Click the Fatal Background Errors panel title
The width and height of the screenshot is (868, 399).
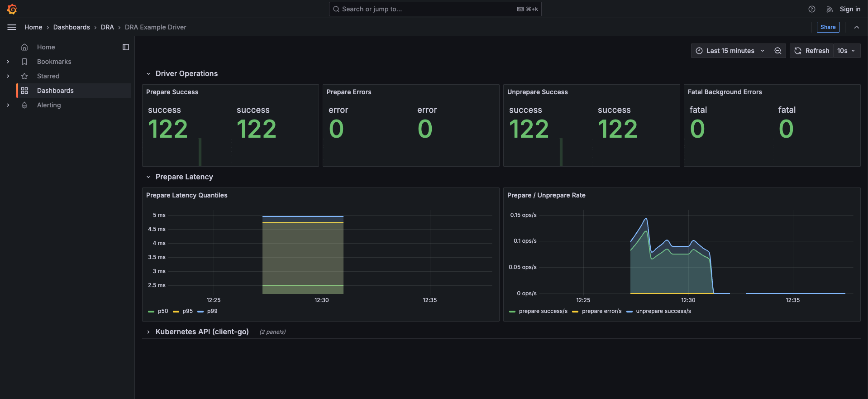725,92
